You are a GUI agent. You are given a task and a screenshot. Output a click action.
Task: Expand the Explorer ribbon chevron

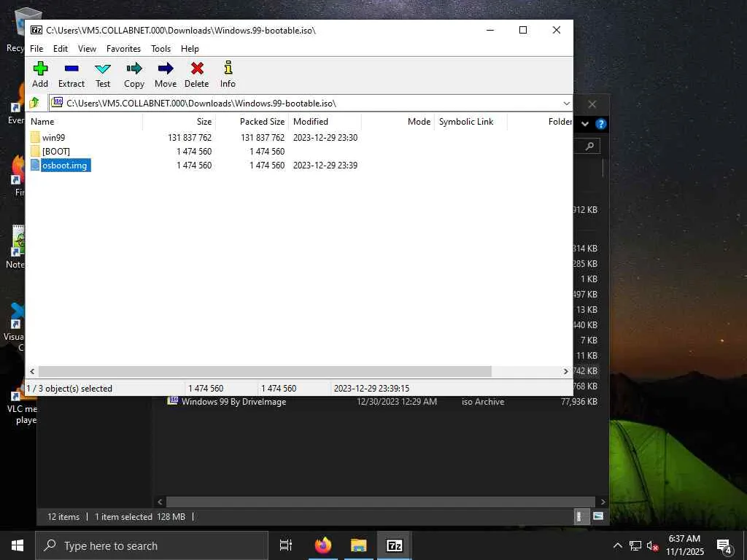click(x=585, y=124)
